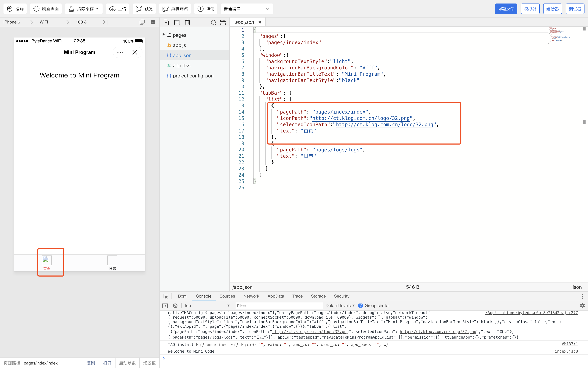Switch to the Storage devtools tab
The width and height of the screenshot is (588, 368).
(x=318, y=296)
